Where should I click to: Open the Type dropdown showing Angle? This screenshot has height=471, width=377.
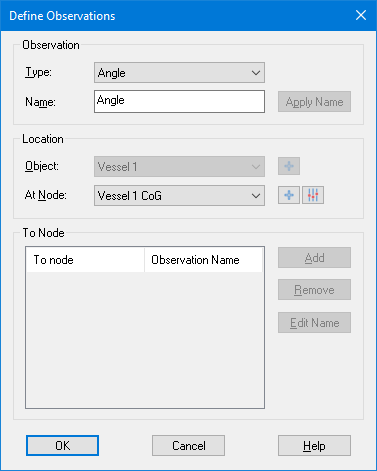point(179,73)
